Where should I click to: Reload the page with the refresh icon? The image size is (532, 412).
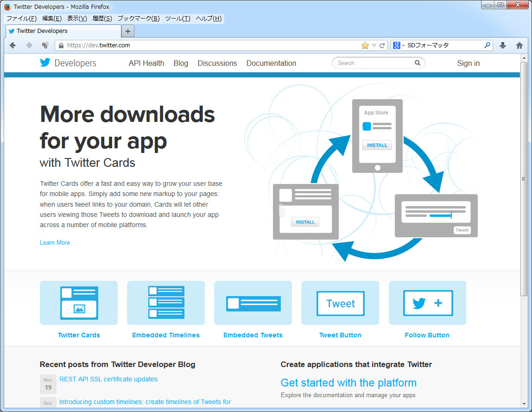[382, 45]
